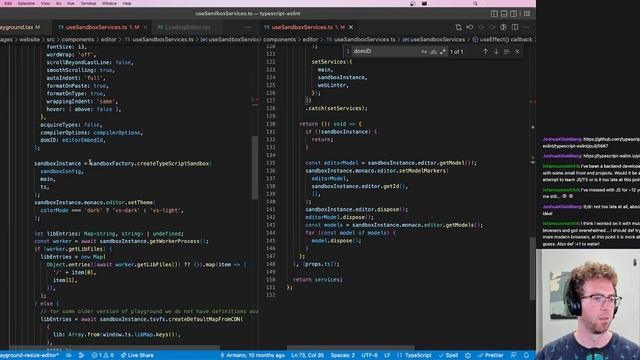640x360 pixels.
Task: Change indentation via 'Spaces: 2'
Action: pos(342,355)
